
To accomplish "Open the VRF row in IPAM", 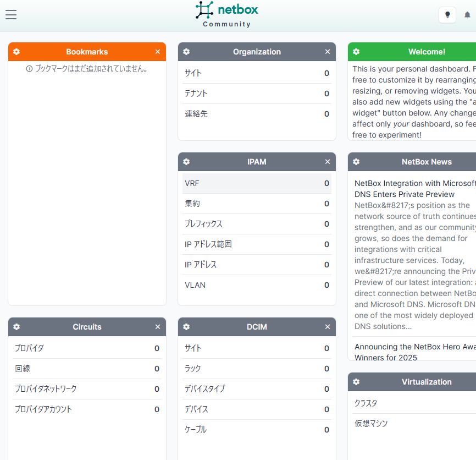I will tap(257, 183).
